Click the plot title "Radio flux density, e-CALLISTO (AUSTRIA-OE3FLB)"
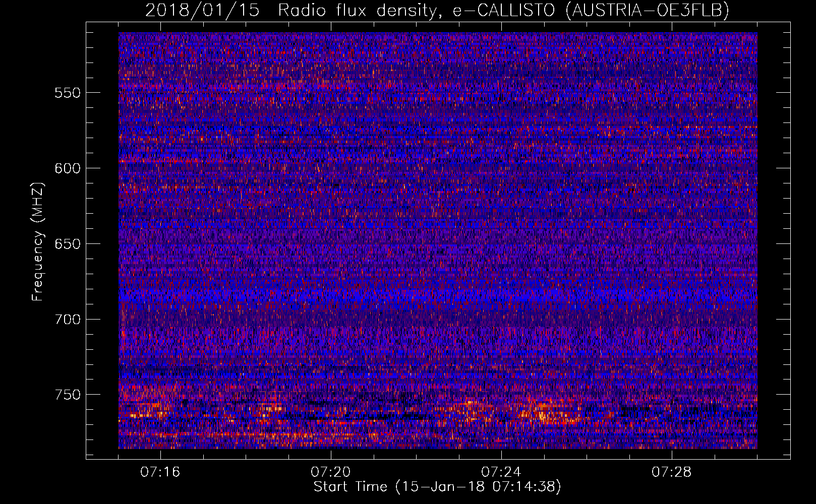 [503, 10]
